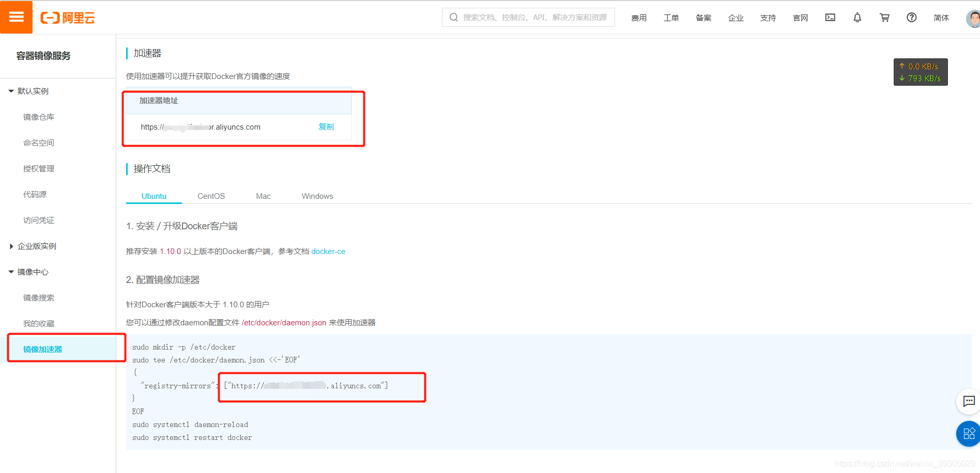Open the 企业 menu
The image size is (980, 473).
click(736, 18)
